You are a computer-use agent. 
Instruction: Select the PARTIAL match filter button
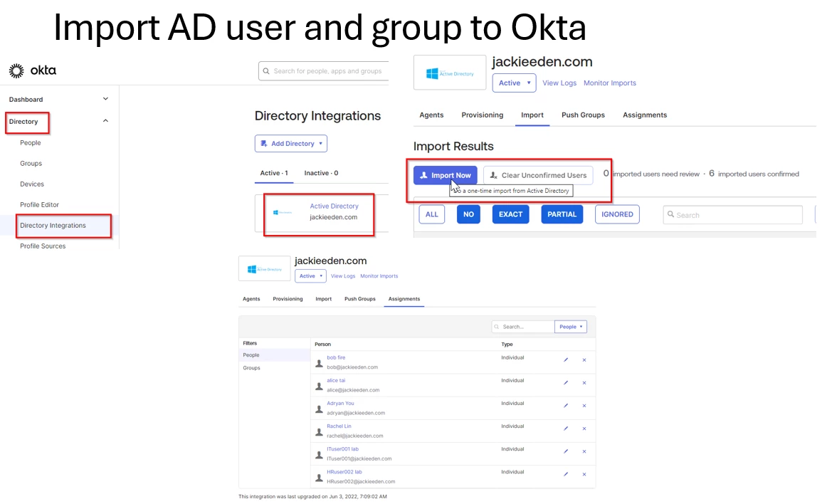pos(562,214)
